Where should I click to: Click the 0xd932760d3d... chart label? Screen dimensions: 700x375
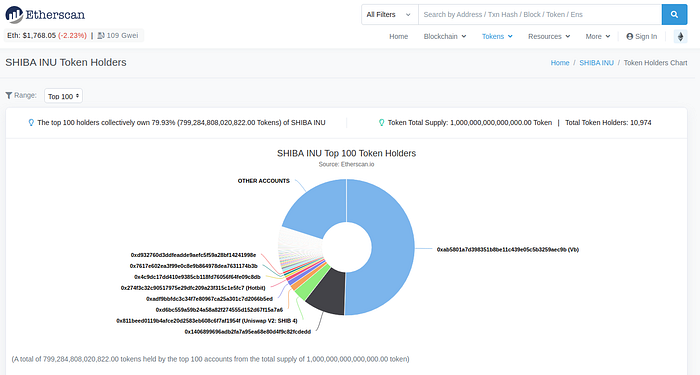coord(193,255)
